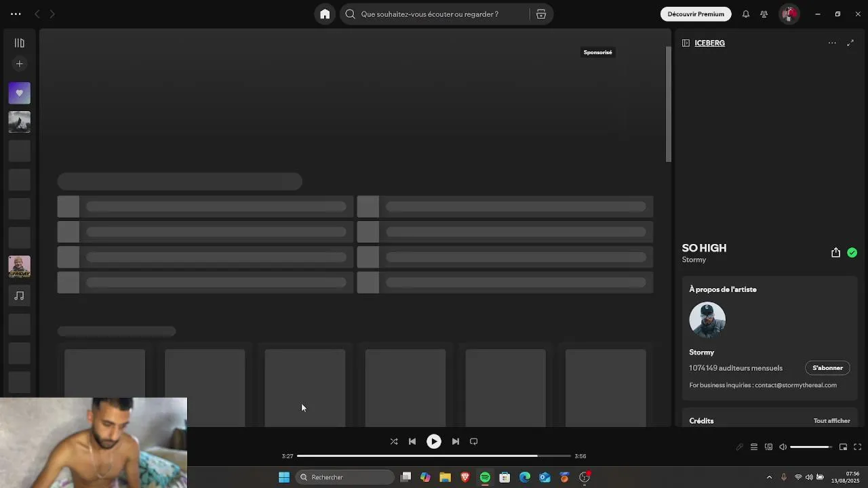
Task: Open Microsoft Store from taskbar
Action: (505, 477)
